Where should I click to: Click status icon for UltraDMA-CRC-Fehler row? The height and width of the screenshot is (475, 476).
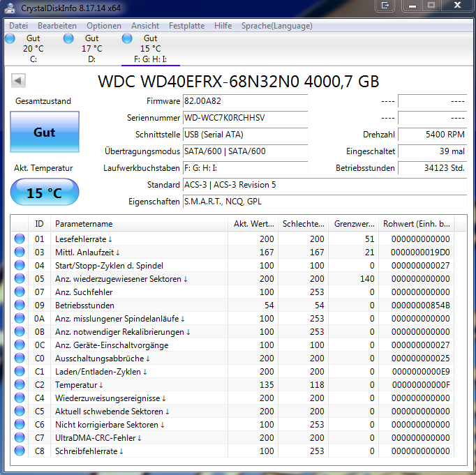click(20, 438)
